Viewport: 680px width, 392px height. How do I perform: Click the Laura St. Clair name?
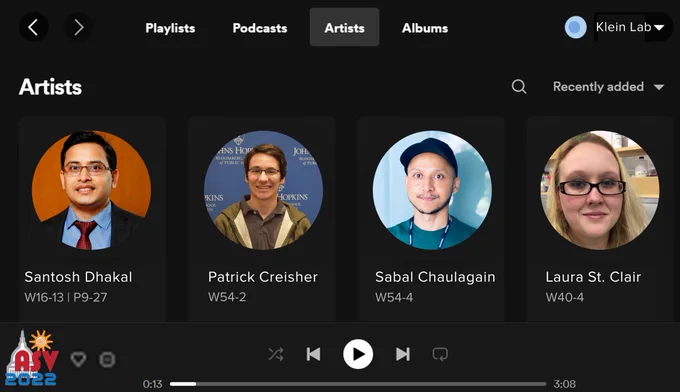[593, 277]
